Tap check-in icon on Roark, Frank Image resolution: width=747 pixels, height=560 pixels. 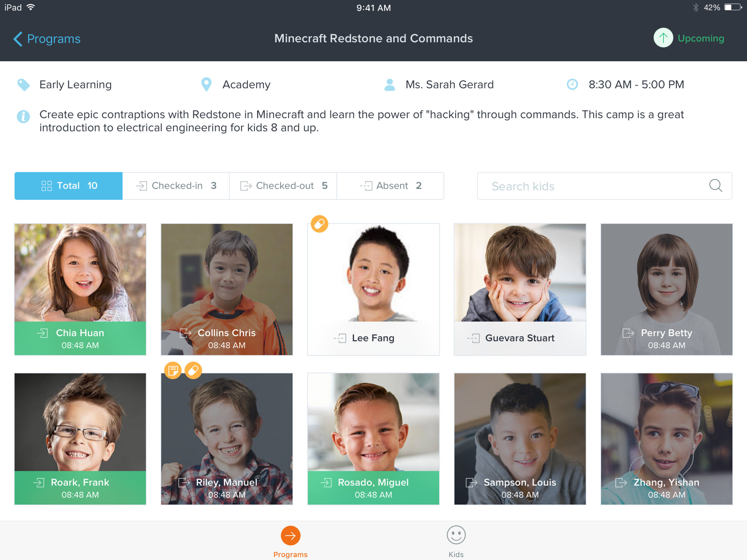[x=39, y=482]
